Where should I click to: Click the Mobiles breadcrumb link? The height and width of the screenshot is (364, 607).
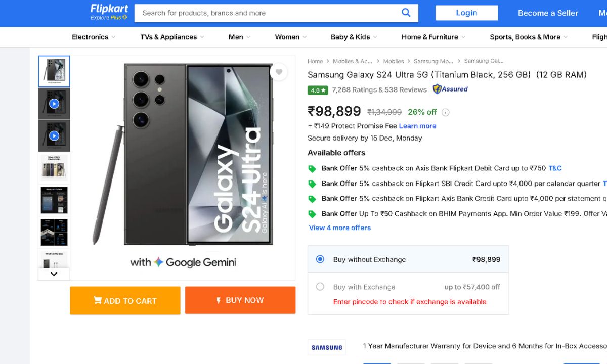pyautogui.click(x=393, y=61)
